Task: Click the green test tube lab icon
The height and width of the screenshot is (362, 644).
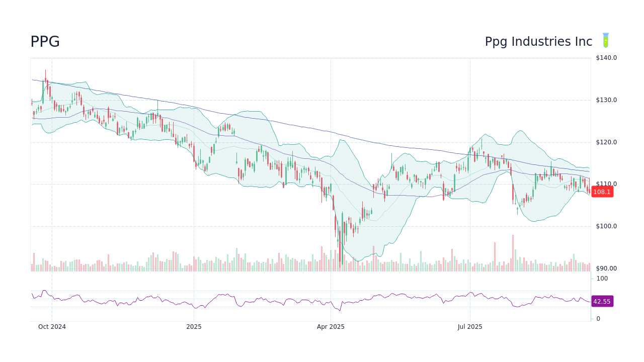Action: (605, 40)
